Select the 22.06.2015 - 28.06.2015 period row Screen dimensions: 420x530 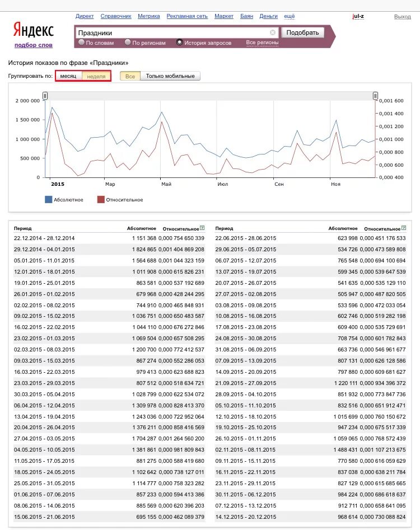click(x=310, y=238)
